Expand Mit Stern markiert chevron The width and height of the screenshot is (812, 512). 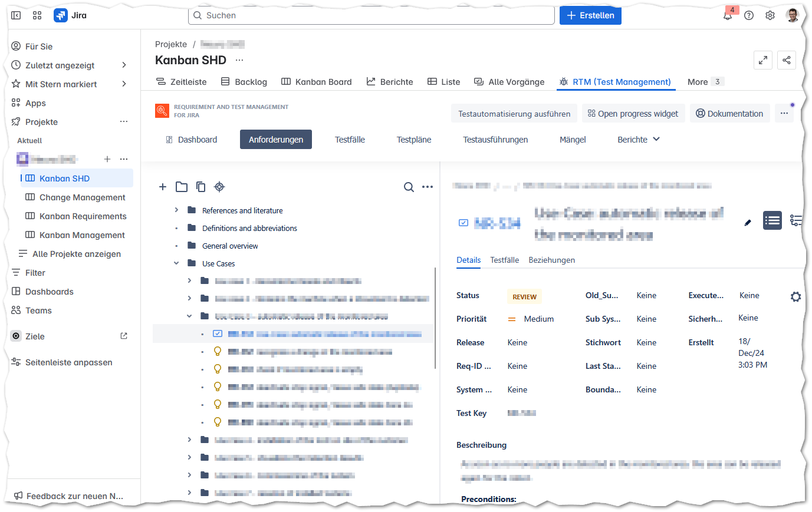pyautogui.click(x=124, y=84)
